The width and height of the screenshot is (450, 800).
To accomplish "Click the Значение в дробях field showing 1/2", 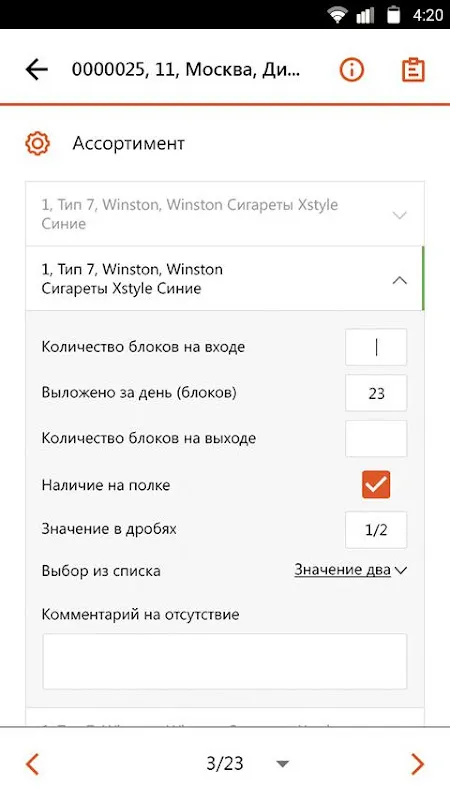I will tap(376, 530).
